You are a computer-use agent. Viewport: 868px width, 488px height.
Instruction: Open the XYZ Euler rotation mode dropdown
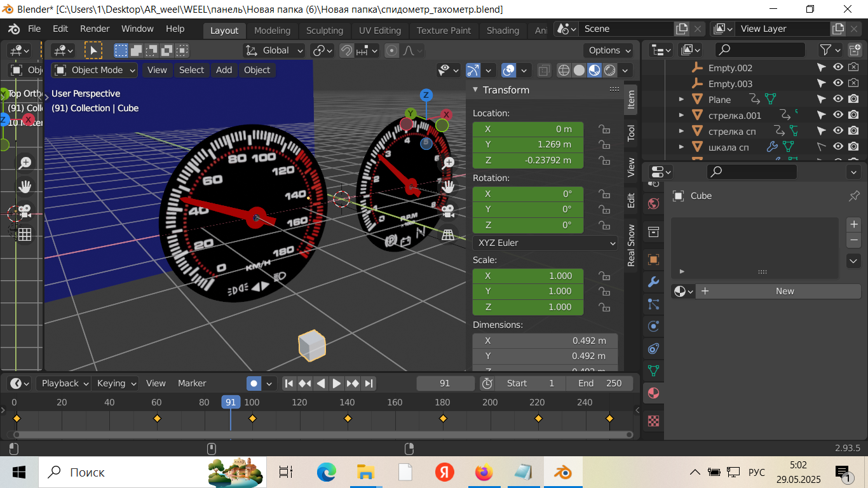click(x=545, y=243)
